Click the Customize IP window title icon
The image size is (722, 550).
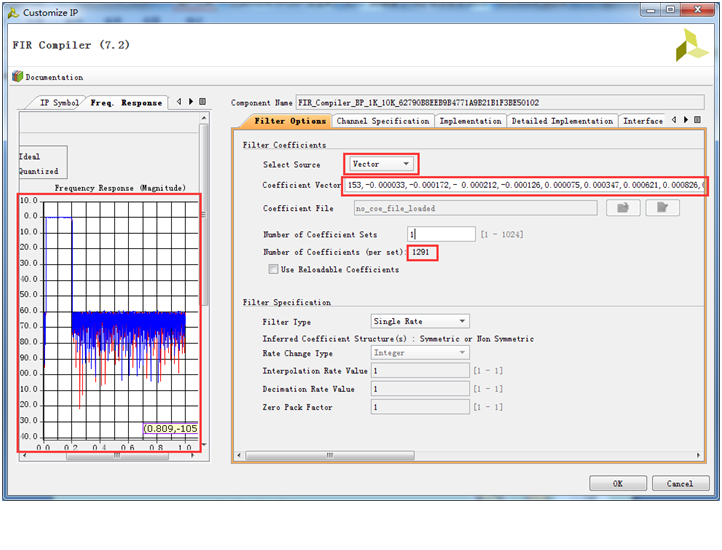13,13
